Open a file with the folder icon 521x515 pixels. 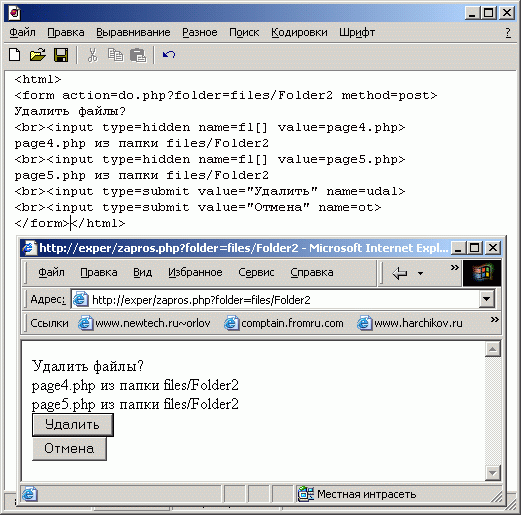[37, 55]
